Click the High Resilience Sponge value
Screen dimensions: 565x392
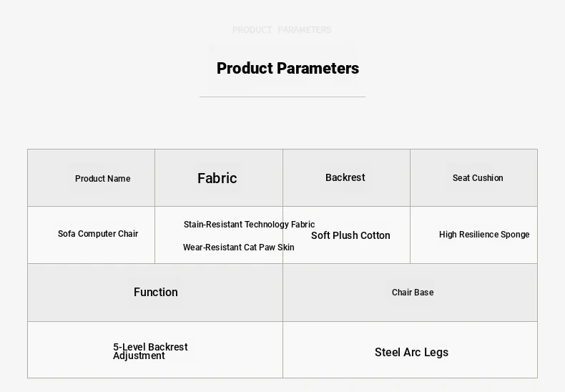pyautogui.click(x=484, y=235)
